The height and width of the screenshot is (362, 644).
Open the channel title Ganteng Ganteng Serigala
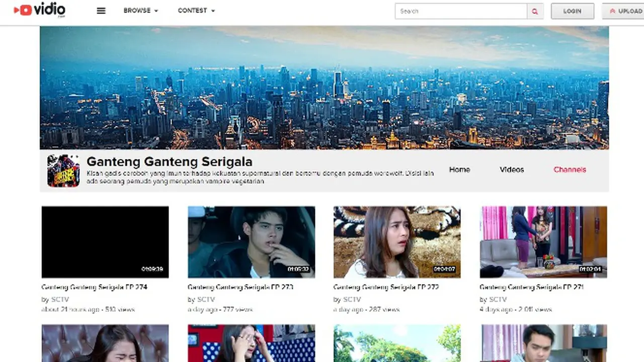click(170, 162)
